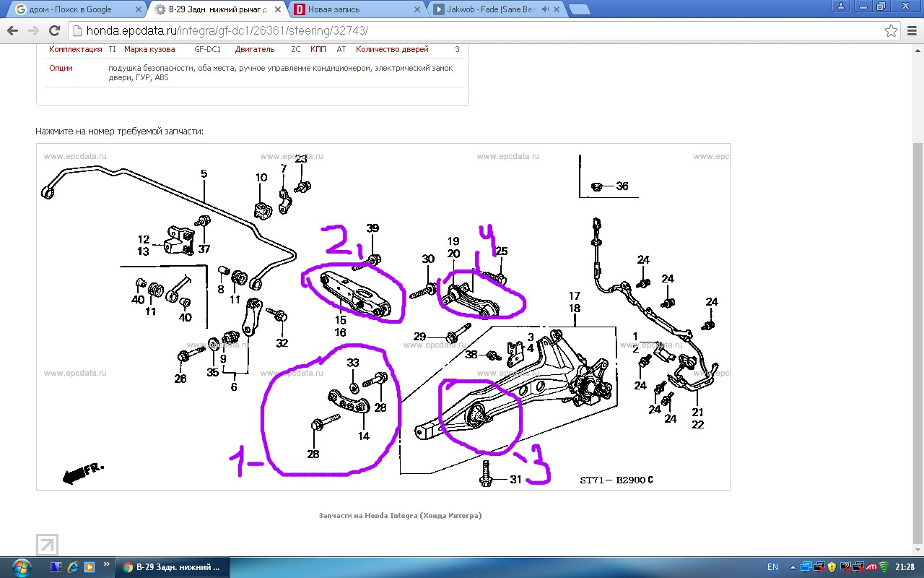Choose part number 37 in the diagram

click(x=204, y=249)
